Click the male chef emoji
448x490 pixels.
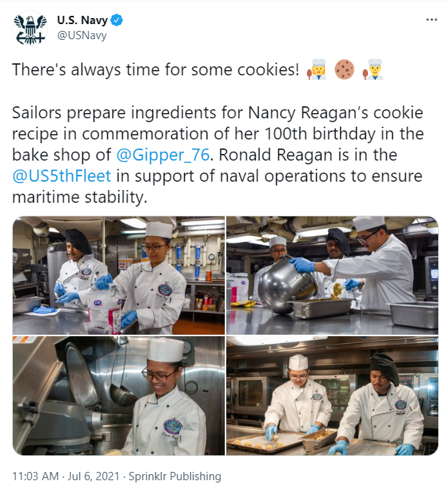pyautogui.click(x=373, y=69)
